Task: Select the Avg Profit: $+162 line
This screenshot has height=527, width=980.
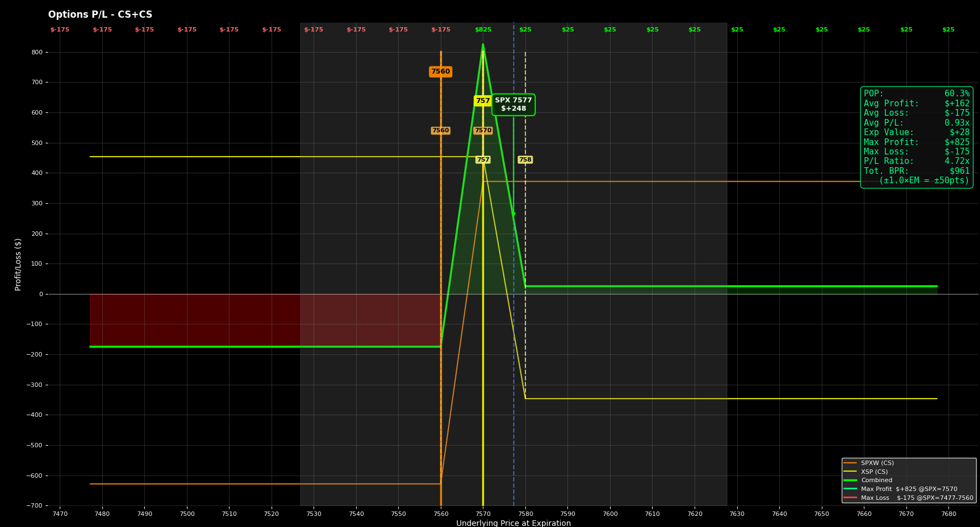Action: coord(916,104)
